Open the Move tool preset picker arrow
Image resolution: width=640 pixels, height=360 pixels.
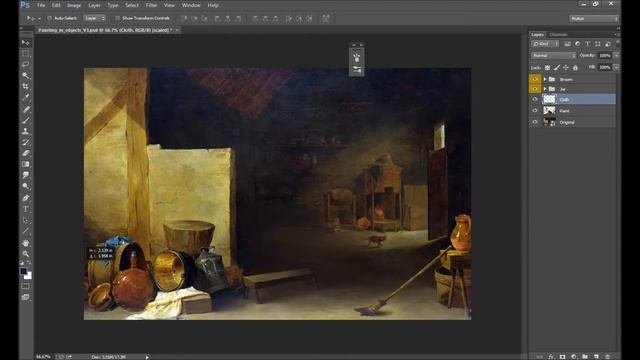39,18
